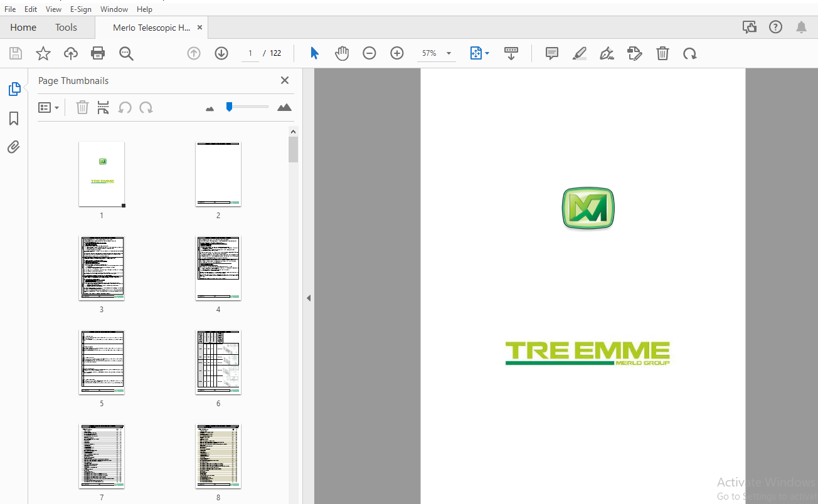Choose the arrow selection tool
Image resolution: width=818 pixels, height=504 pixels.
(314, 53)
